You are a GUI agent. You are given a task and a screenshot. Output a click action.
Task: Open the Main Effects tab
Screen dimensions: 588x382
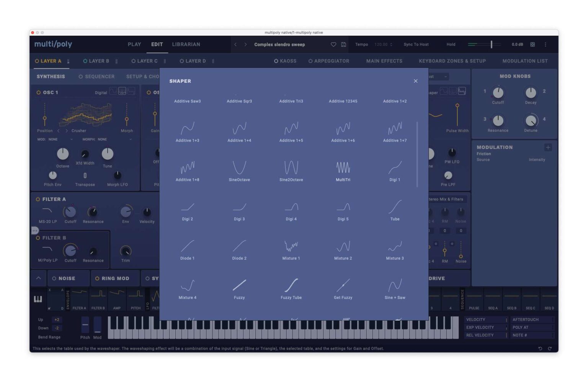tap(384, 61)
